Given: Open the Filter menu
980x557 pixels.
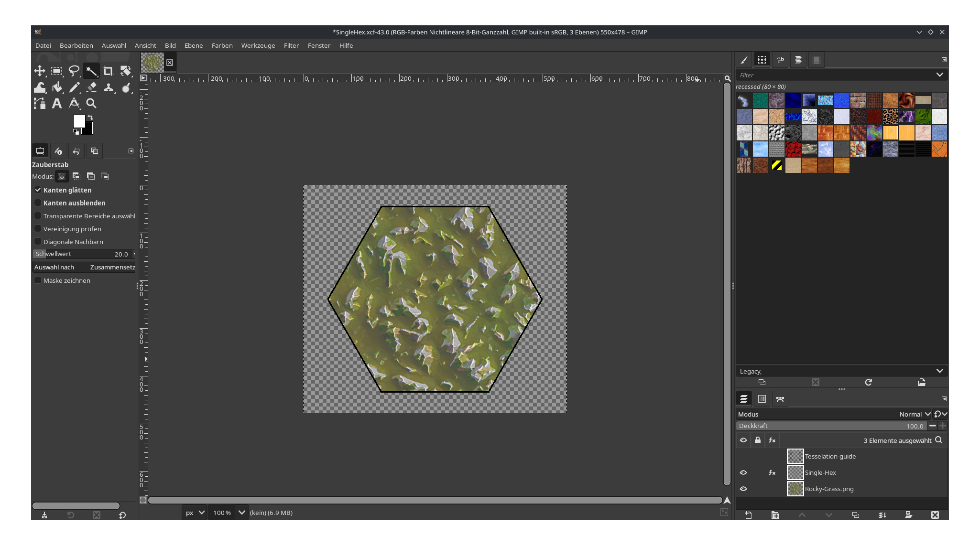Looking at the screenshot, I should tap(291, 45).
